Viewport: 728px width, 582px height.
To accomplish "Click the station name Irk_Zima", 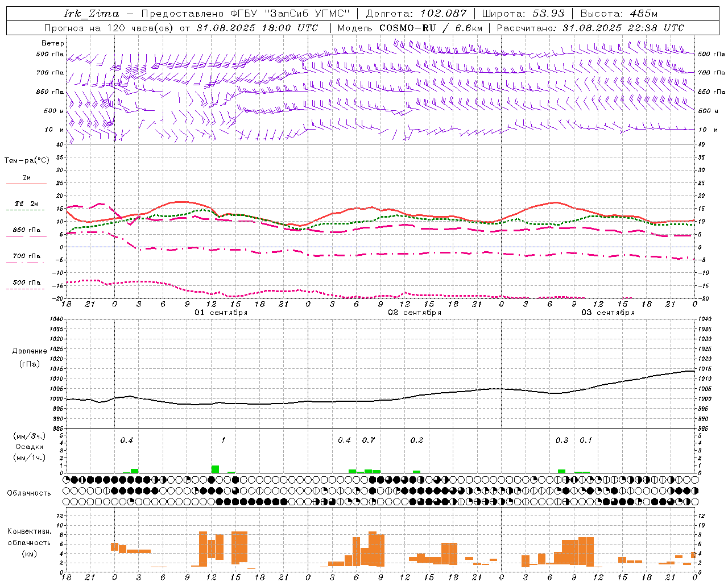I will (x=92, y=13).
